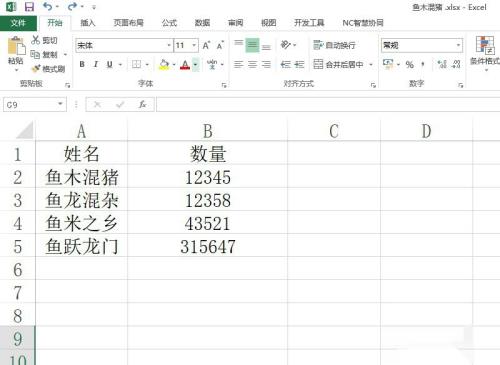The width and height of the screenshot is (500, 365).
Task: Apply cell borders icon
Action: point(136,64)
